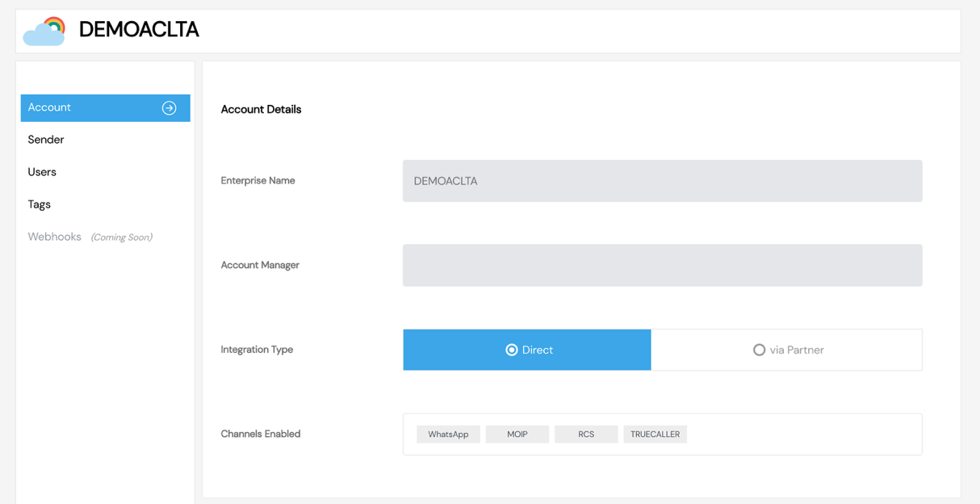This screenshot has height=504, width=980.
Task: Click the WhatsApp channel tag
Action: coord(448,435)
